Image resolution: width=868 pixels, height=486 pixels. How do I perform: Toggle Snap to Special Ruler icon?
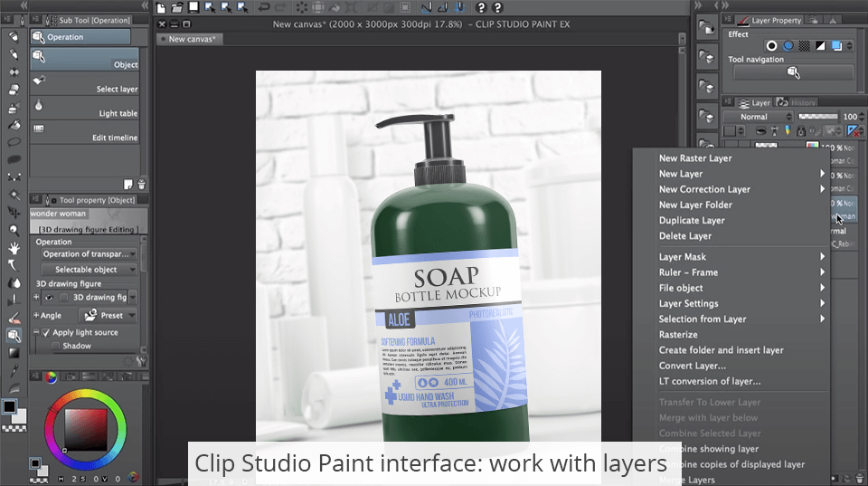[442, 8]
